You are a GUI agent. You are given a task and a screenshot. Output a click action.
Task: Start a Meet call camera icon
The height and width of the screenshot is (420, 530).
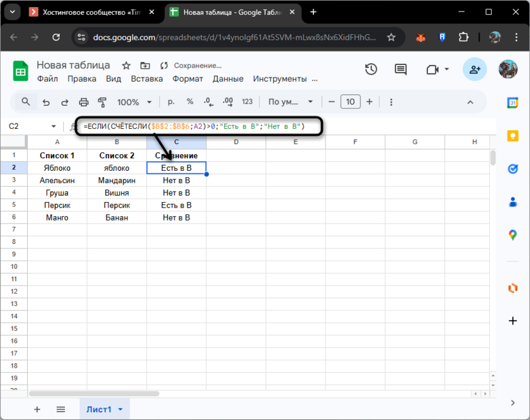[x=433, y=69]
